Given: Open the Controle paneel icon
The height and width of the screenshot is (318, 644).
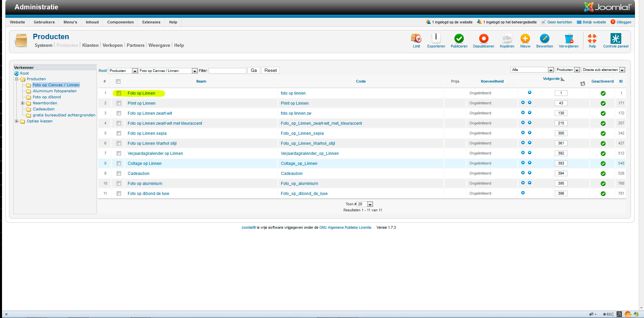Looking at the screenshot, I should pos(616,38).
